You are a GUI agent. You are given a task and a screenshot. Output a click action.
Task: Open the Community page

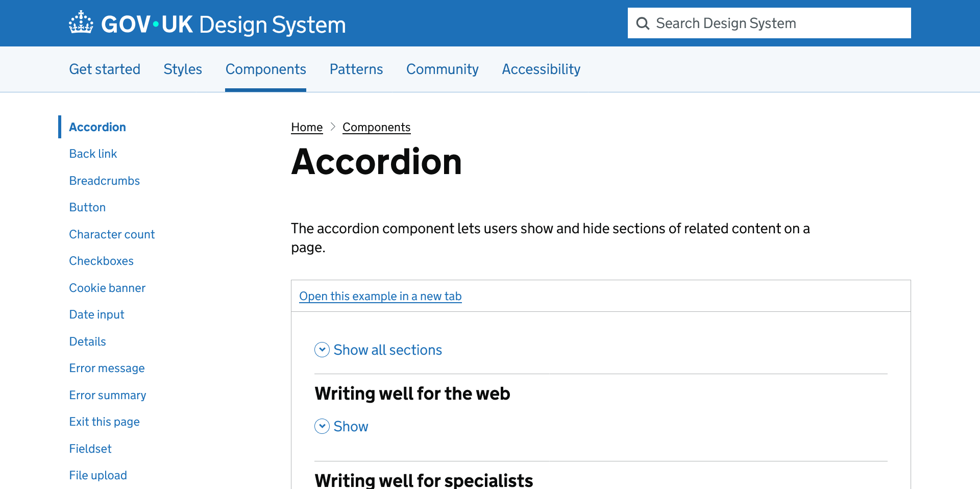442,69
